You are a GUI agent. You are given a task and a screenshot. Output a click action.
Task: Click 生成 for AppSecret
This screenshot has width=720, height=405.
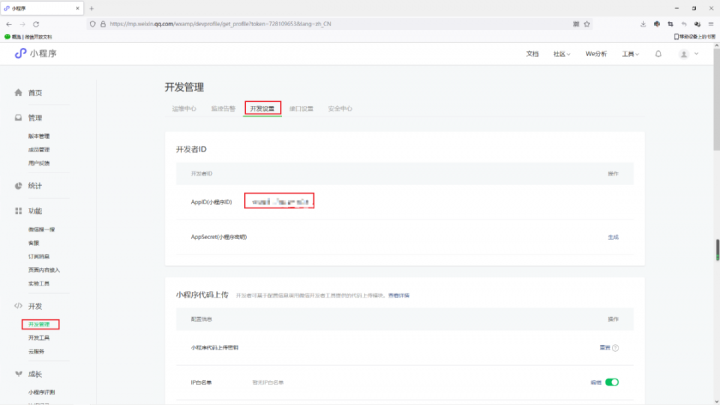[x=613, y=237]
